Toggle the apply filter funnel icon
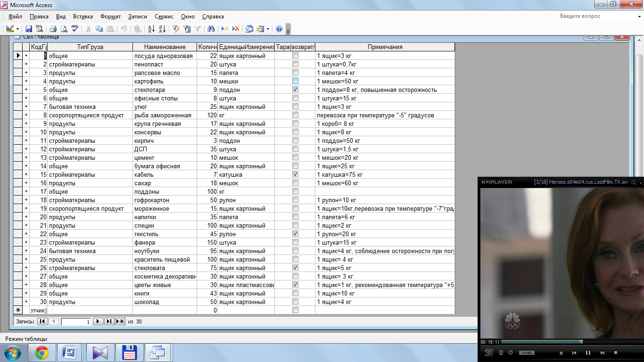This screenshot has width=644, height=362. [198, 29]
